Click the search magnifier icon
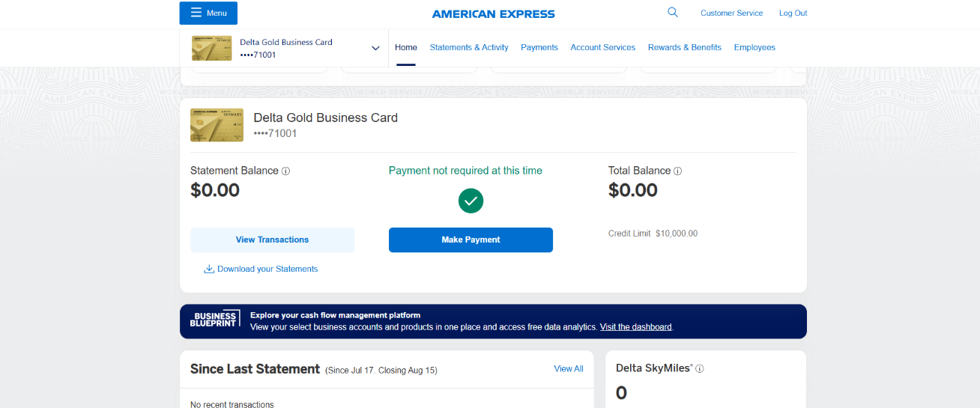980x408 pixels. (672, 13)
